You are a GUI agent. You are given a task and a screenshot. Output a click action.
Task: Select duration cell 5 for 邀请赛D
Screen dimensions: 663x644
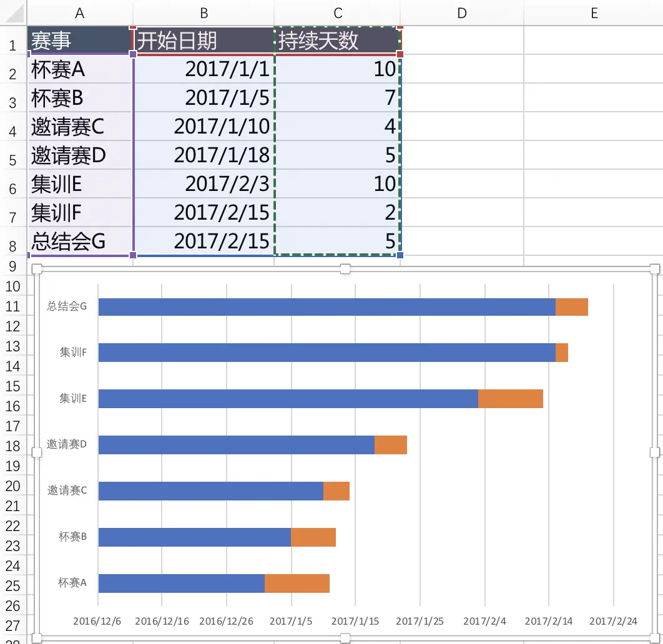(x=337, y=155)
